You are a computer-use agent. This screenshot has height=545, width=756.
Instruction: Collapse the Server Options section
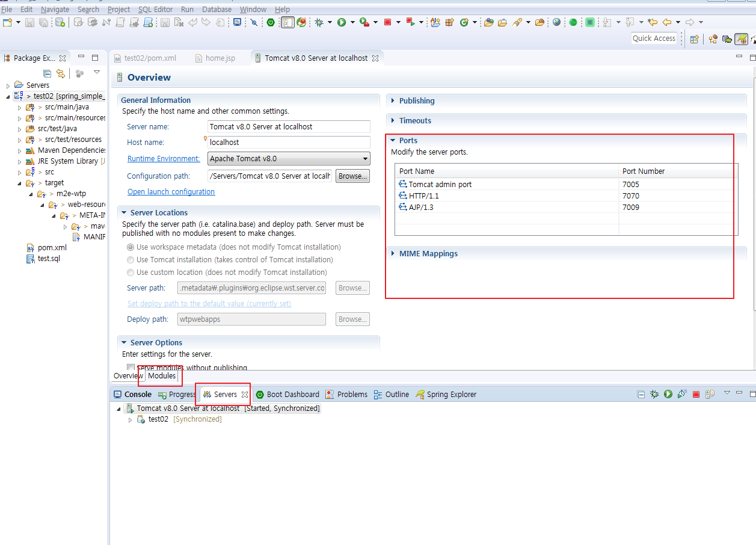click(124, 343)
